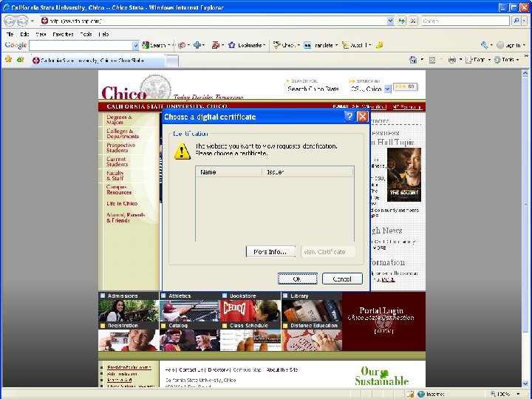
Task: Click the Google toolbar spell Check icon
Action: tap(277, 45)
